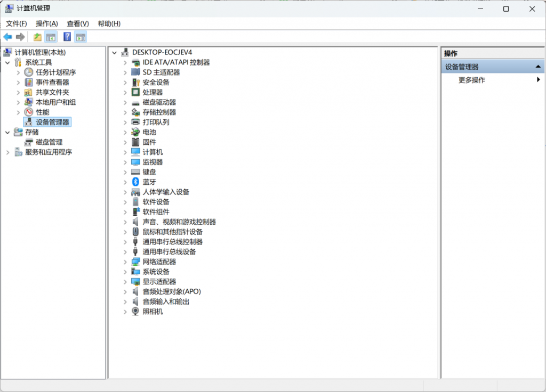Expand the 网络适配器 (network adapters) node
546x392 pixels.
[x=125, y=262]
